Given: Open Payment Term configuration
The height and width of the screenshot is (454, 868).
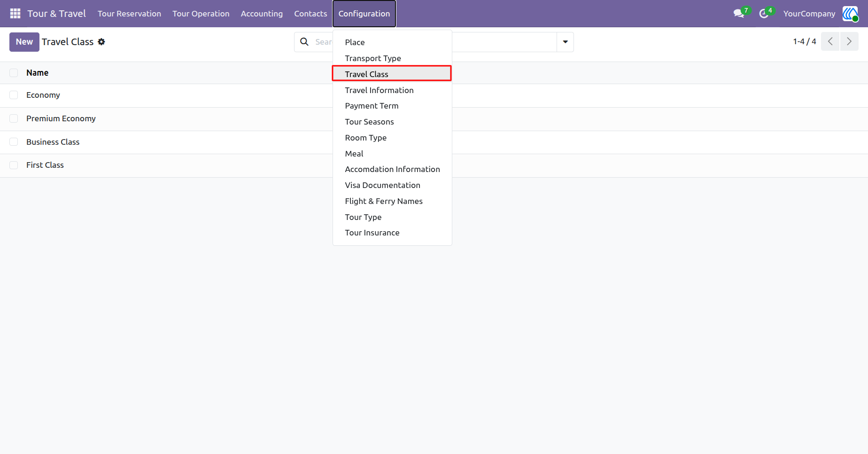Looking at the screenshot, I should point(392,106).
